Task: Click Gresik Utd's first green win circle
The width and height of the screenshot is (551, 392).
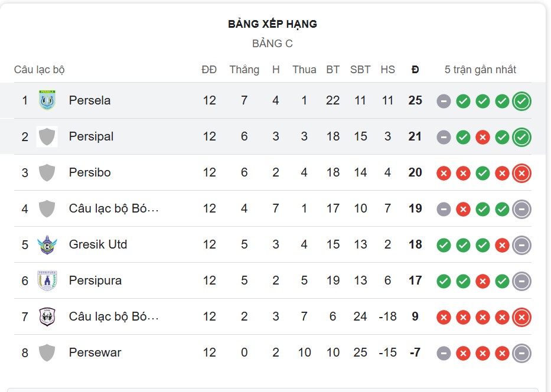Action: [443, 244]
